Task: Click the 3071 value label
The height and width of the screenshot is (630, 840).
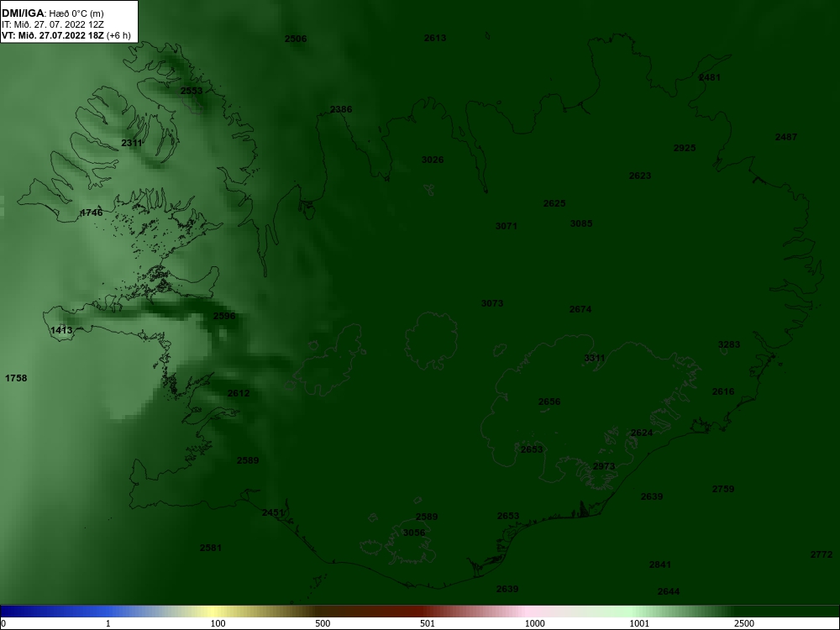Action: [507, 226]
